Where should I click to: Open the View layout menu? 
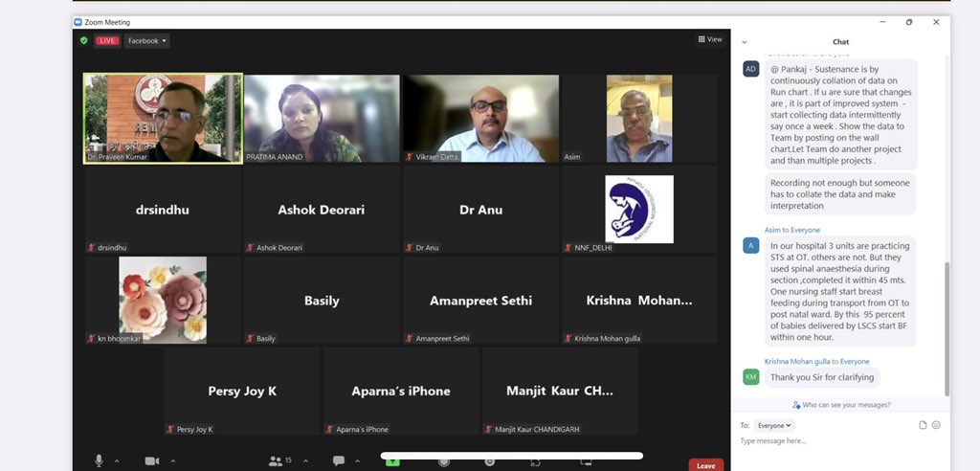pyautogui.click(x=710, y=39)
